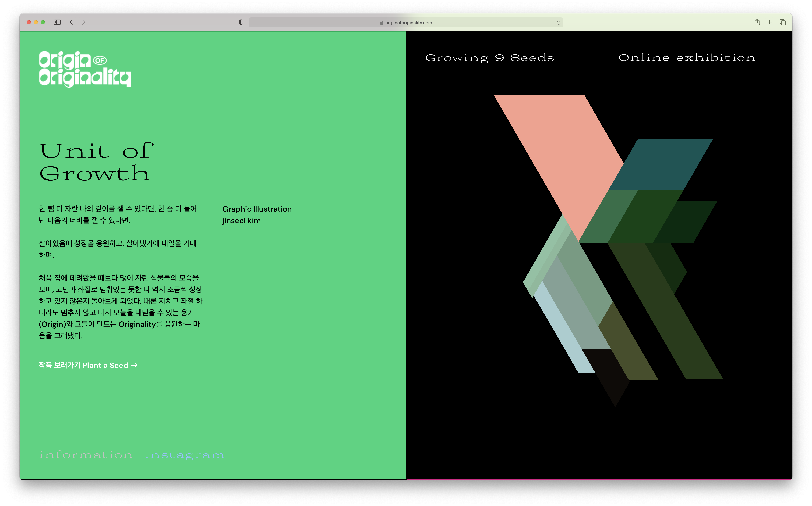The width and height of the screenshot is (812, 506).
Task: Show tab overview icon
Action: (782, 22)
